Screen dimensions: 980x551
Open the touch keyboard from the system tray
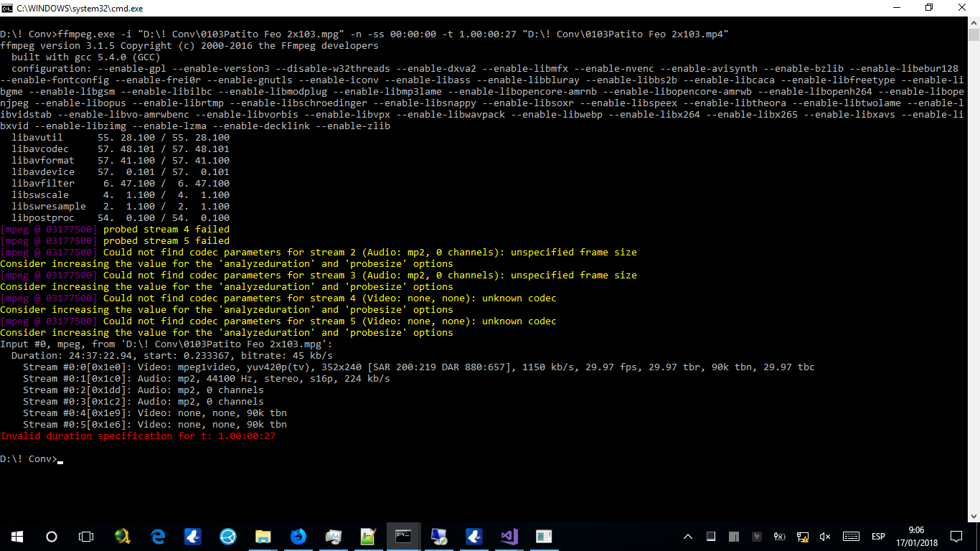(852, 536)
